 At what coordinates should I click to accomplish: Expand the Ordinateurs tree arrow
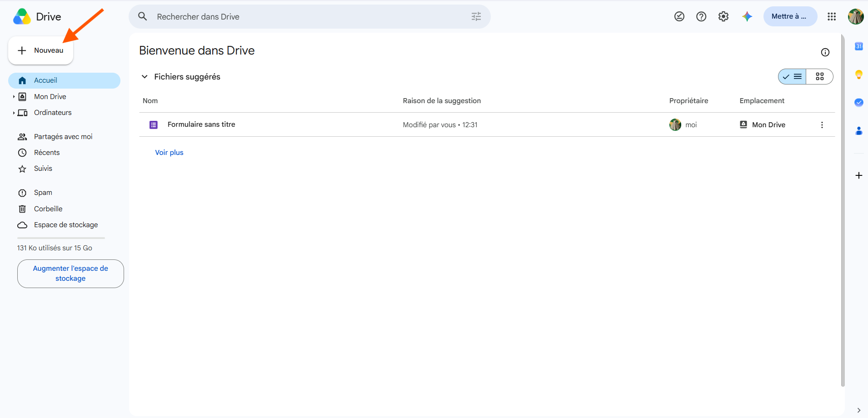[x=14, y=113]
